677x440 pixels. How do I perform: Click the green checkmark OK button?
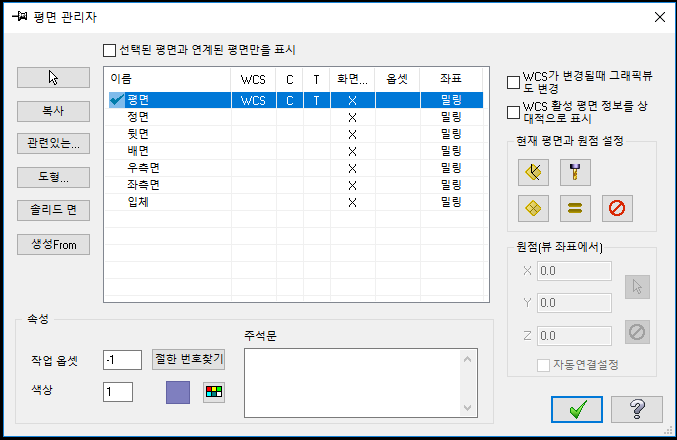click(577, 409)
